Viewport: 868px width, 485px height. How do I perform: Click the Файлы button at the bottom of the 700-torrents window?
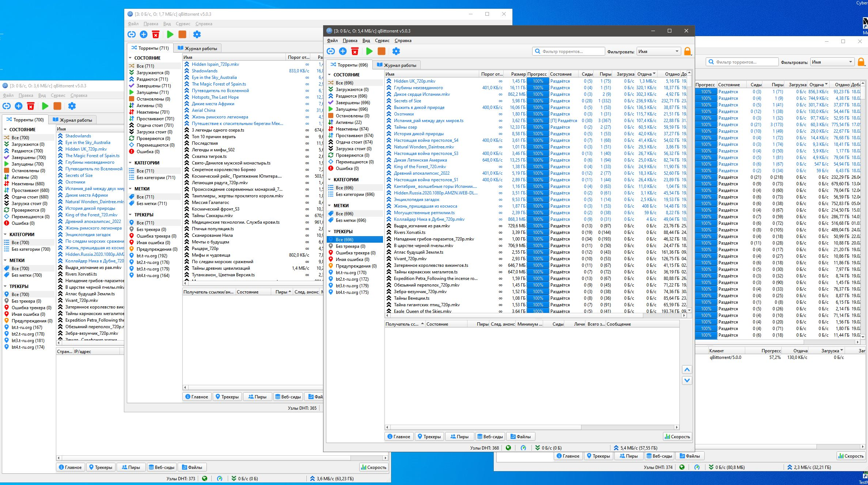192,467
